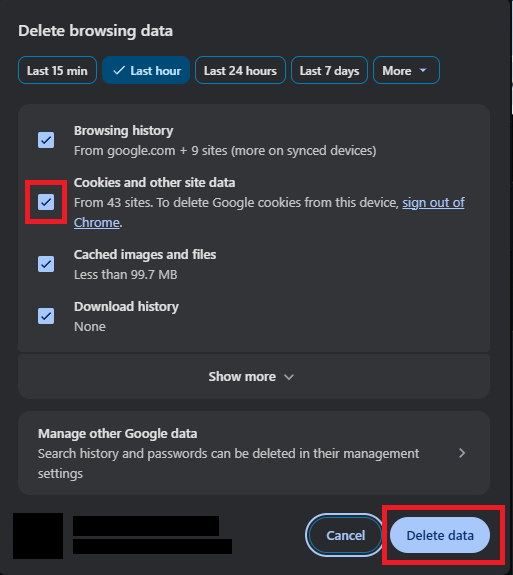Click the Cancel button
513x575 pixels.
click(x=345, y=535)
